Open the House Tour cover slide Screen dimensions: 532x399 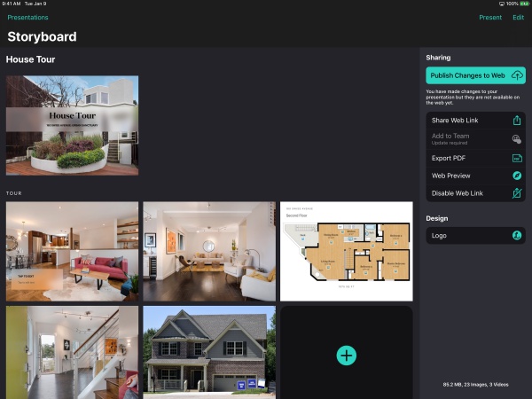[73, 125]
